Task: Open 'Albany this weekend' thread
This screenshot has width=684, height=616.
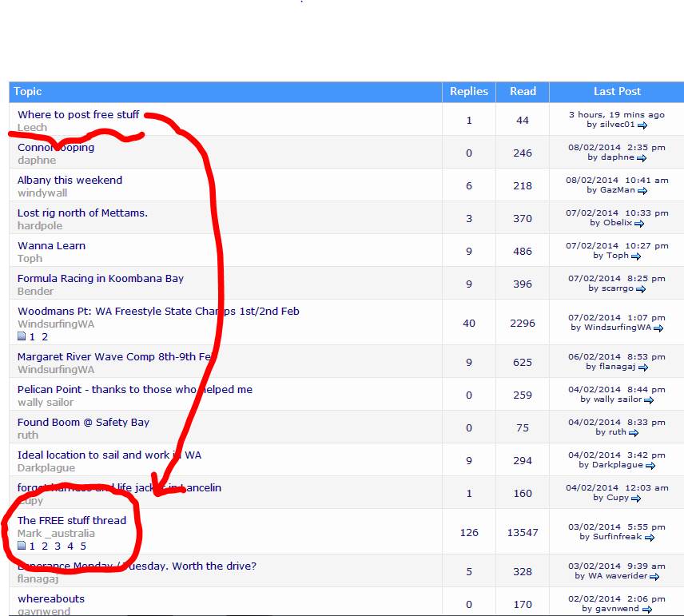Action: (x=70, y=181)
